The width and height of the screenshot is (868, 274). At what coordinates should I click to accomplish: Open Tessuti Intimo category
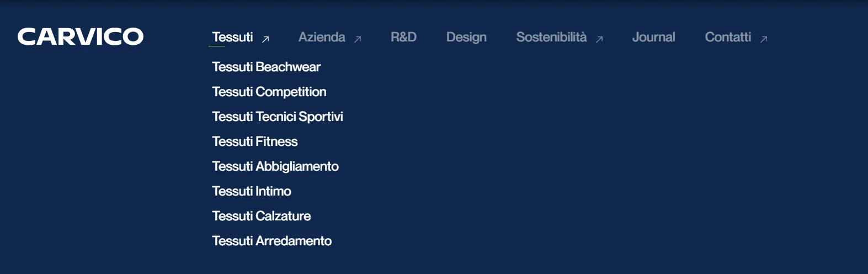[x=251, y=191]
